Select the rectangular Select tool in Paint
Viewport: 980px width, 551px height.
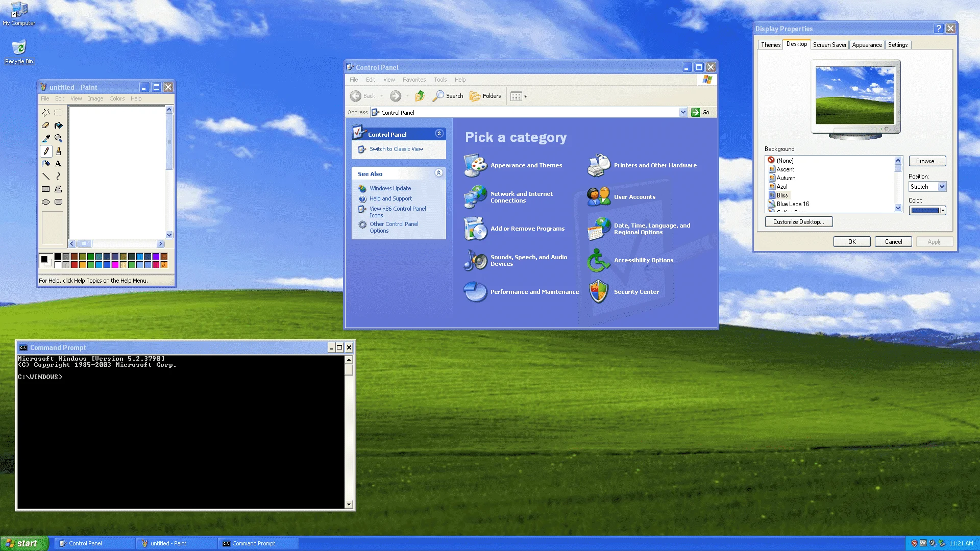[x=59, y=112]
